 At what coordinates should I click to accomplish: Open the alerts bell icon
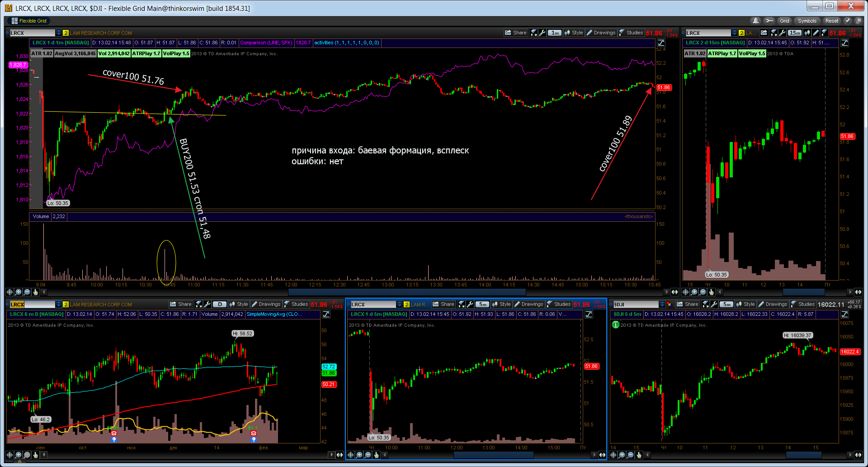coord(755,21)
